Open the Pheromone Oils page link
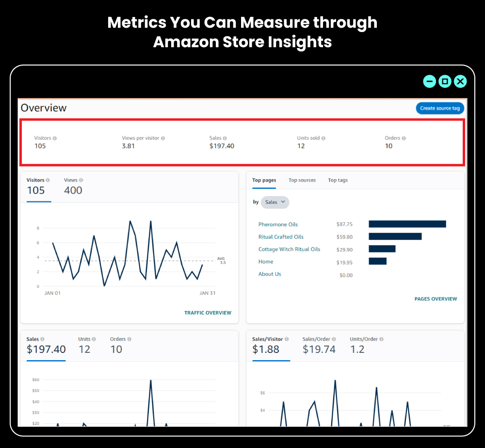Screen dimensions: 485x448 [x=278, y=224]
